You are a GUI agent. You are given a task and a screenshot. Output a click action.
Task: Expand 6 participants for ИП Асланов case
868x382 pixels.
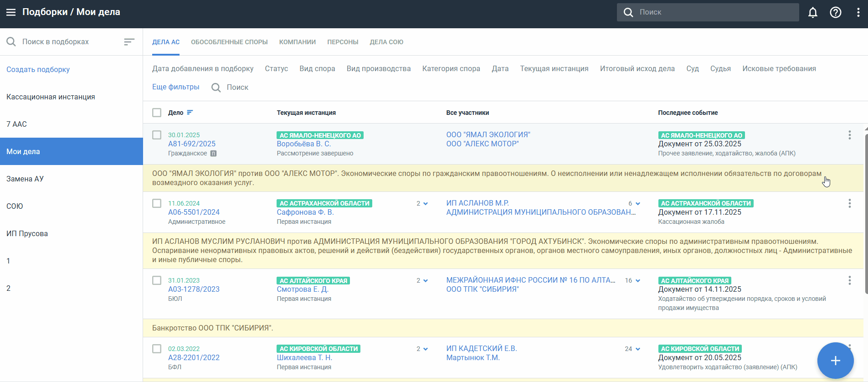pyautogui.click(x=634, y=204)
